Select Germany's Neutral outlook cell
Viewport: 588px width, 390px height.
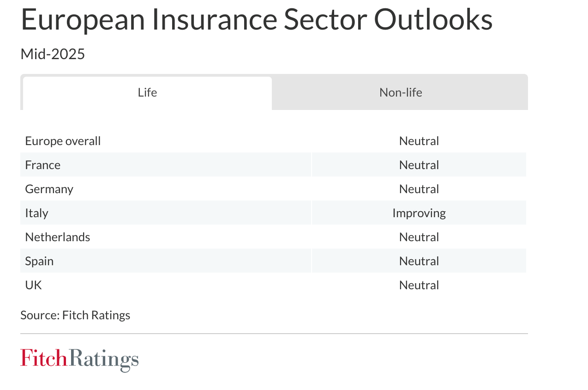coord(419,189)
